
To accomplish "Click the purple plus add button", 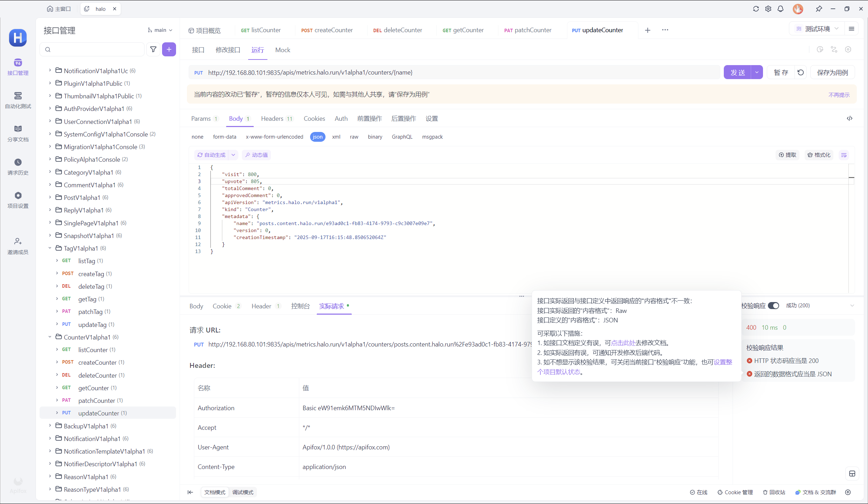I will 169,49.
